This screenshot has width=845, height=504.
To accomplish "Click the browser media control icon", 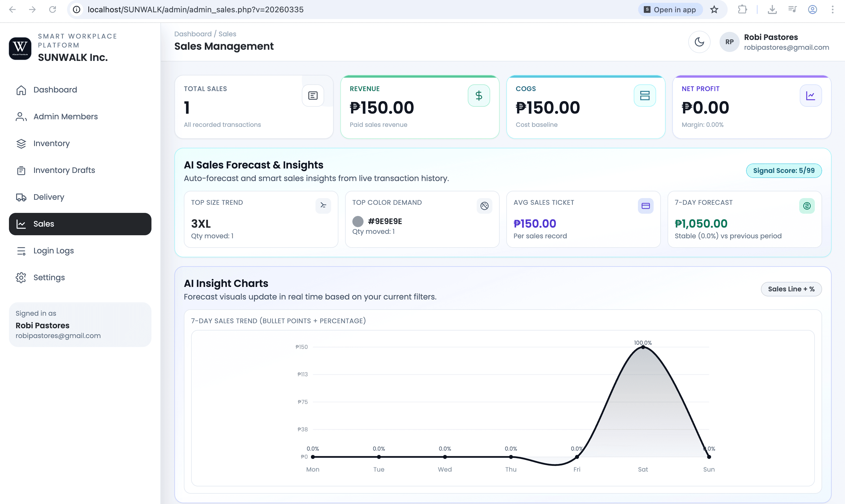I will click(x=792, y=9).
